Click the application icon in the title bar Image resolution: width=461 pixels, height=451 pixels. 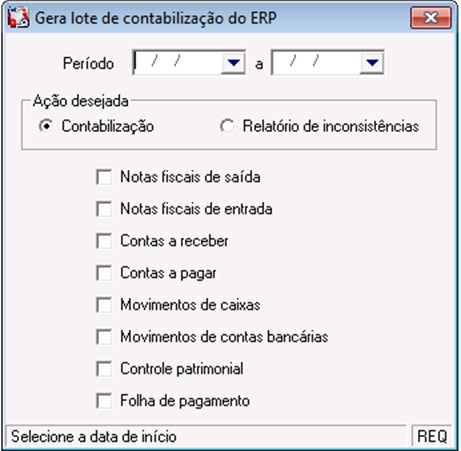coord(19,18)
